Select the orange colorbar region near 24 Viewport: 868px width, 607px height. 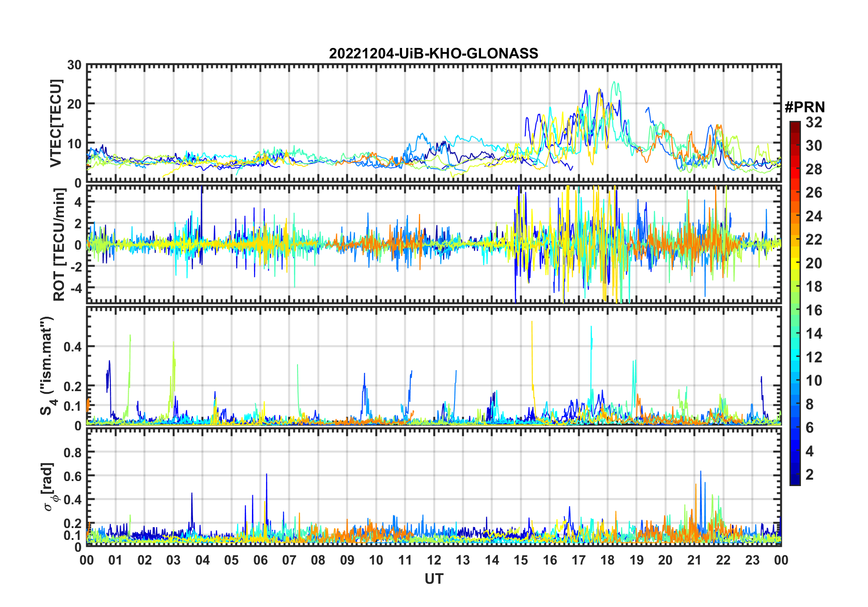pos(795,216)
